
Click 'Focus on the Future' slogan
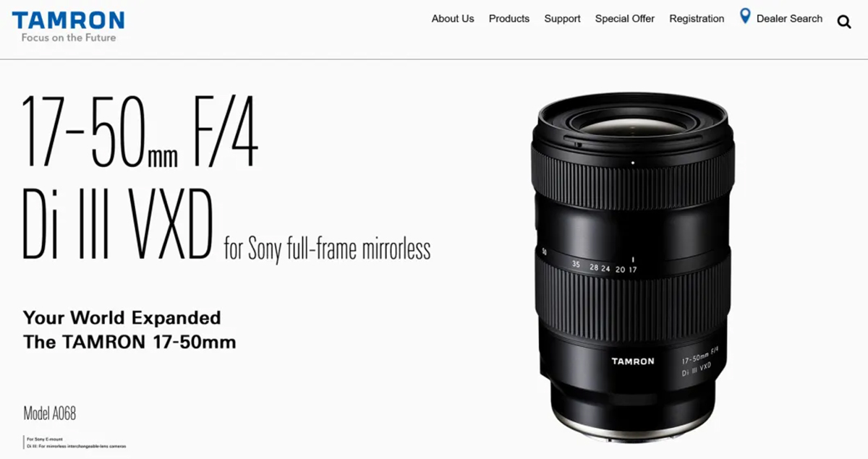click(68, 38)
